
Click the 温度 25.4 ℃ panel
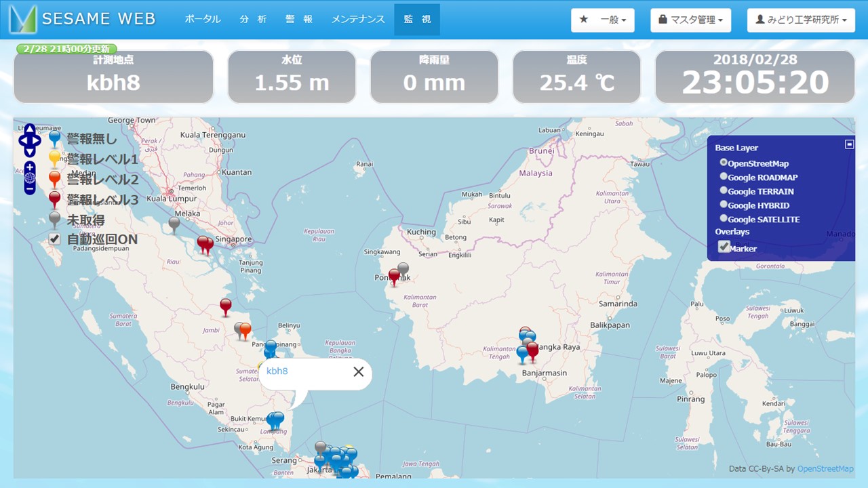click(x=576, y=77)
